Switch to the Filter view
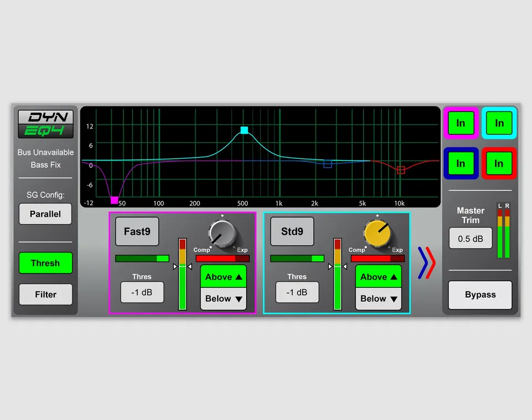Image resolution: width=532 pixels, height=420 pixels. [x=45, y=294]
